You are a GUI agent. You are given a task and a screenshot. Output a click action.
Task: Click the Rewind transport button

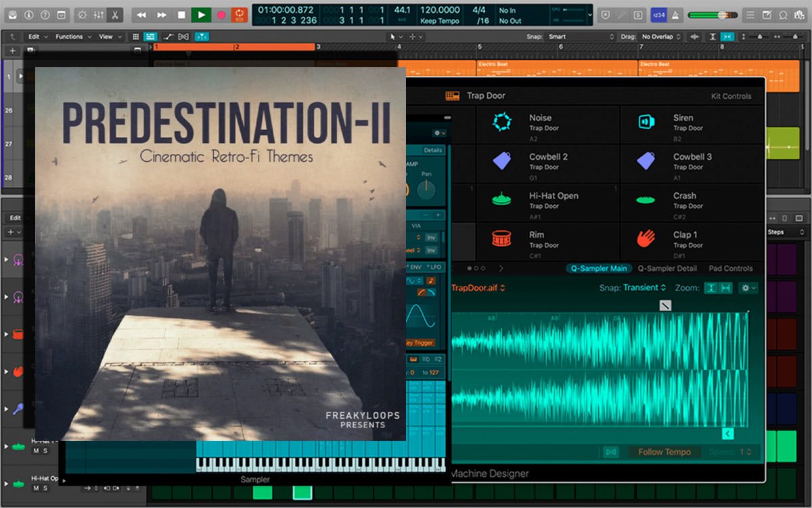141,14
